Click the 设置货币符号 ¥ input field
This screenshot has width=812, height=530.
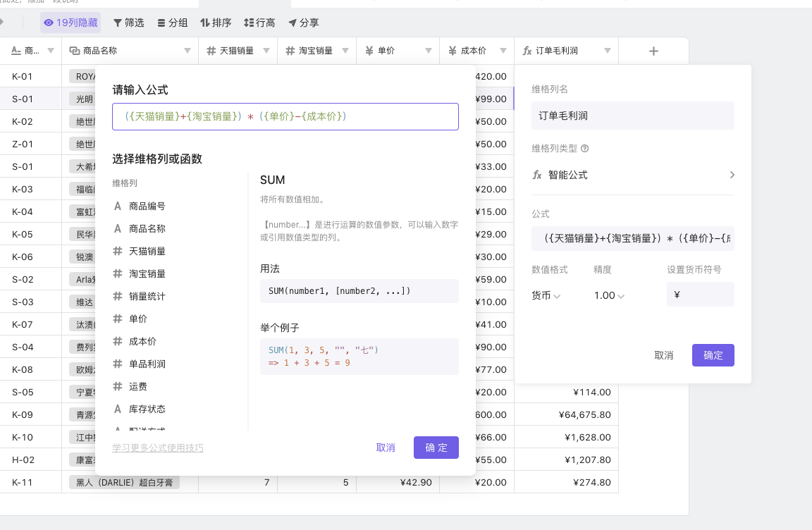(x=700, y=295)
